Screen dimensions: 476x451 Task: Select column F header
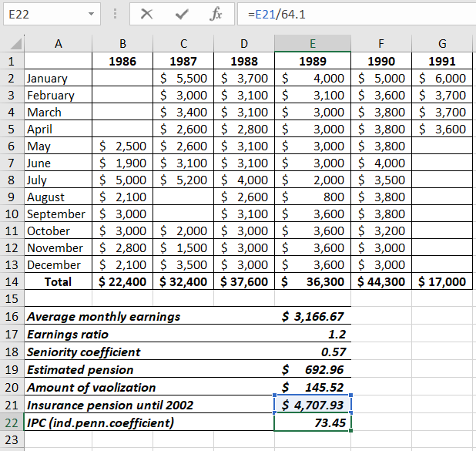[x=381, y=43]
